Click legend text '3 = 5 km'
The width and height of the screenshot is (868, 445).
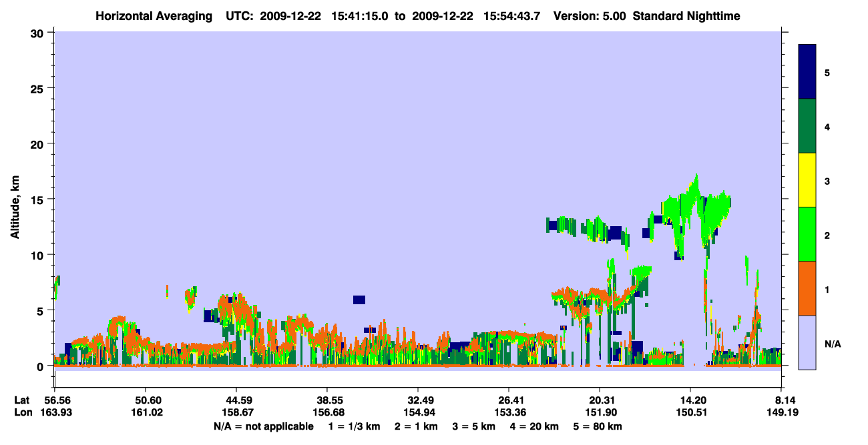(x=475, y=426)
